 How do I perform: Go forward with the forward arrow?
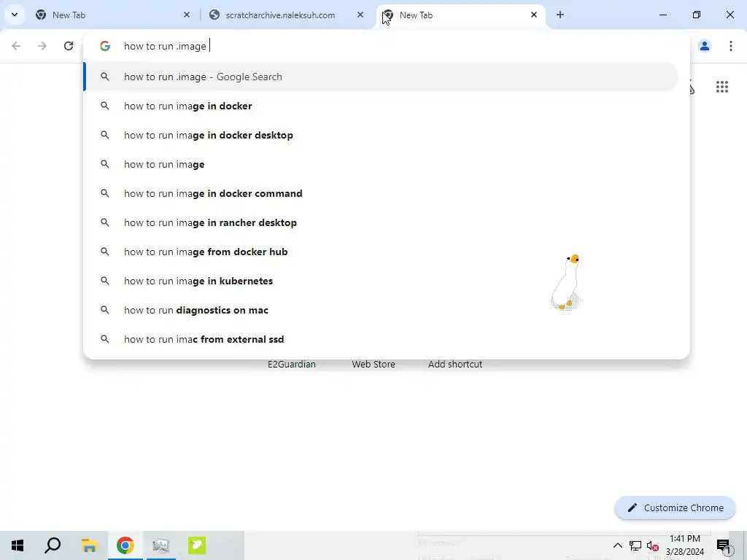tap(42, 46)
